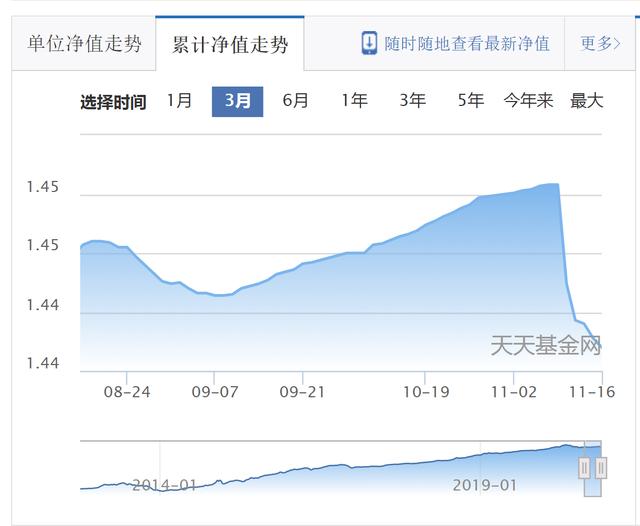The image size is (640, 526).
Task: Click the 选择时间 label
Action: pos(113,102)
